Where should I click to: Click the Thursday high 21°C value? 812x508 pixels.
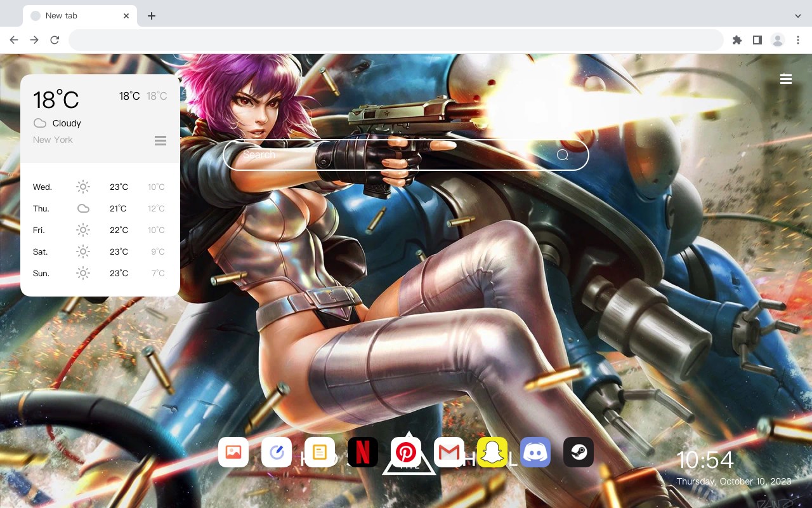pos(118,208)
